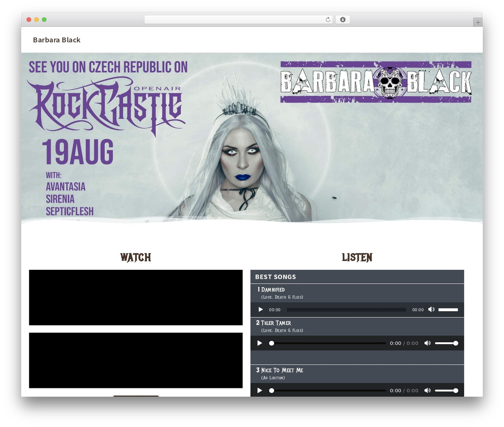This screenshot has height=427, width=504.
Task: Play the first video under Watch
Action: (x=136, y=297)
